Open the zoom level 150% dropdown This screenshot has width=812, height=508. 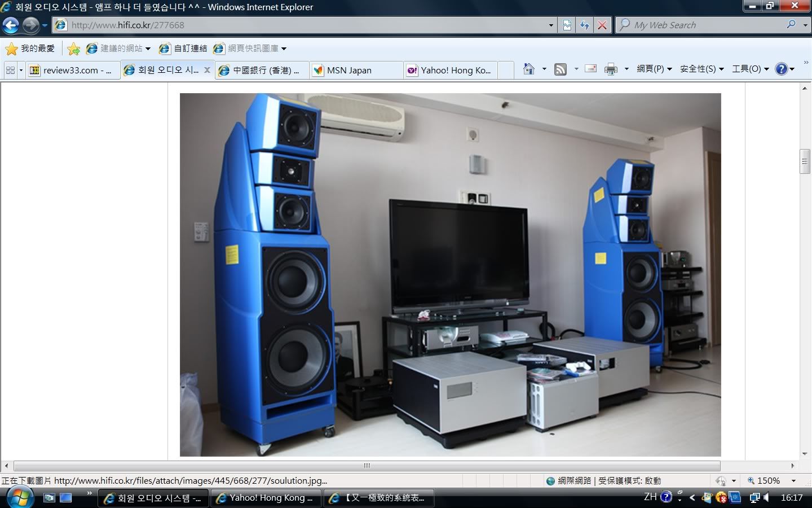pos(793,481)
